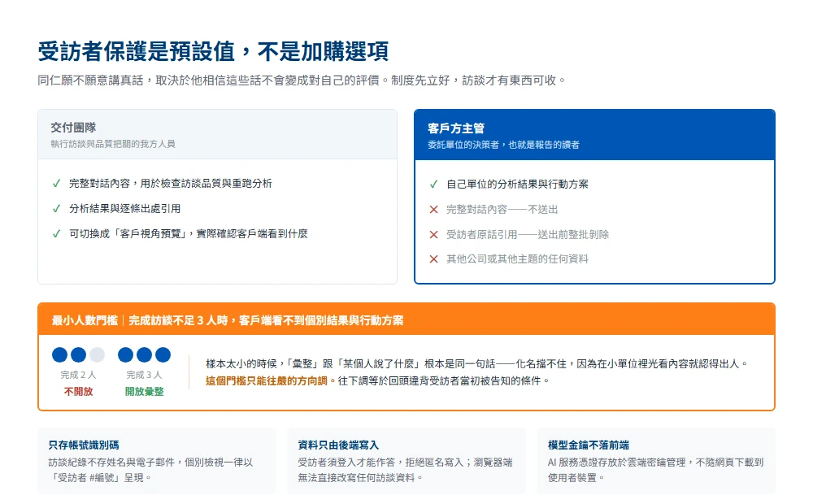This screenshot has height=504, width=813.
Task: Click the heading 只存帳號識別碼
Action: point(84,445)
